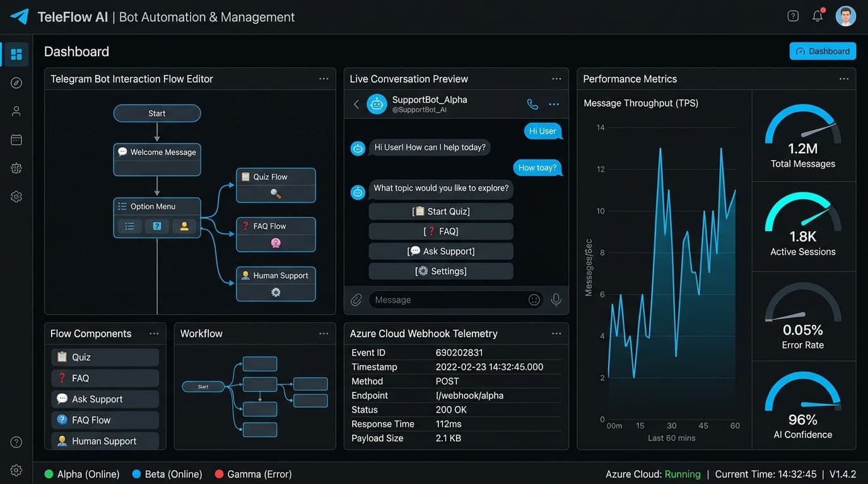Screen dimensions: 868x484
Task: Select the Quiz Flow node
Action: click(x=276, y=185)
